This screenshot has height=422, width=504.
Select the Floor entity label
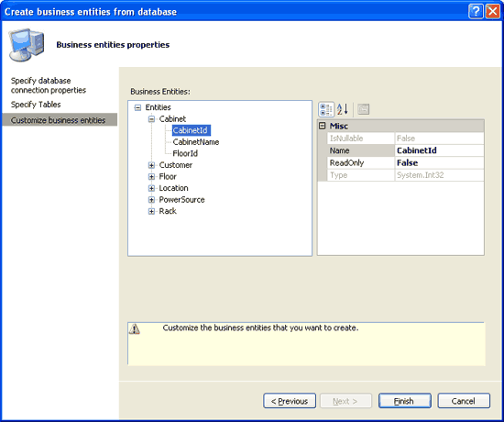(168, 177)
